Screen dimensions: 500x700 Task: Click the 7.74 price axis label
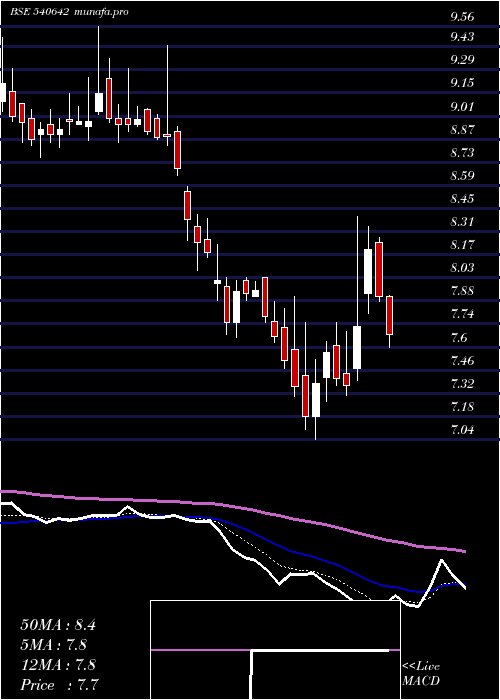(x=462, y=314)
